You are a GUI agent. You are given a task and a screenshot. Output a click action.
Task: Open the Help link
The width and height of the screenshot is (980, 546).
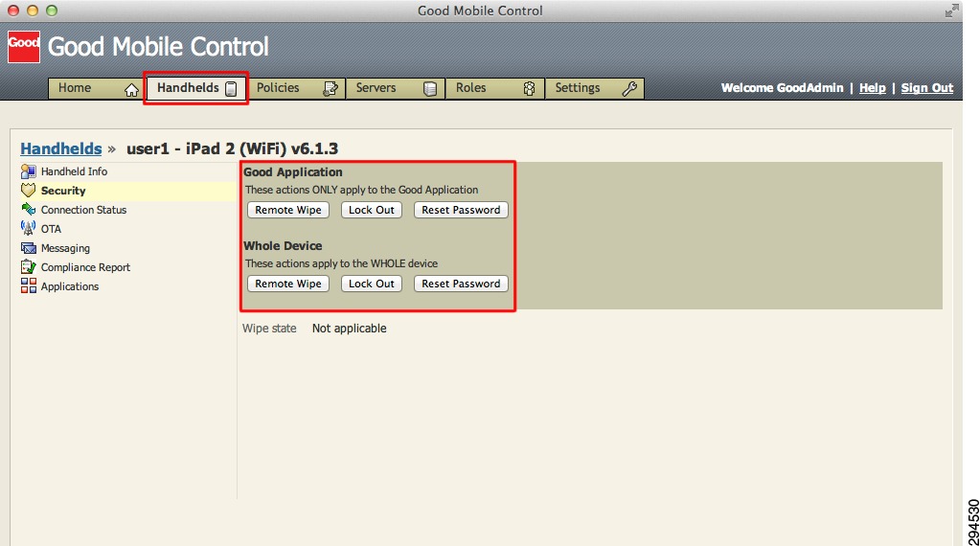tap(873, 88)
